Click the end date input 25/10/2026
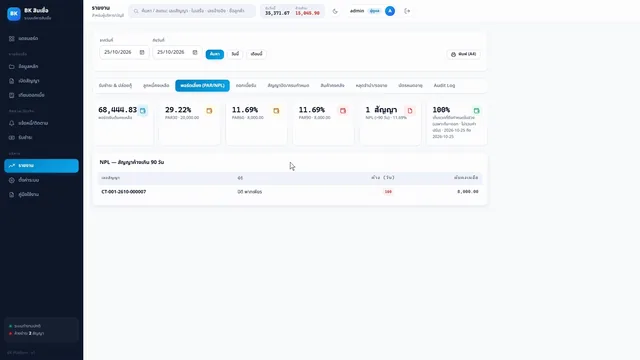Image resolution: width=640 pixels, height=360 pixels. pyautogui.click(x=177, y=52)
